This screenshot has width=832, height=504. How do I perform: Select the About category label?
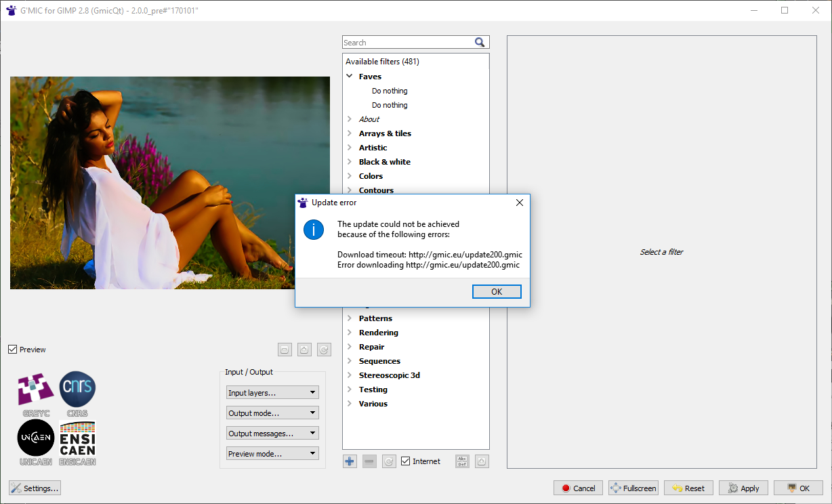pyautogui.click(x=369, y=119)
